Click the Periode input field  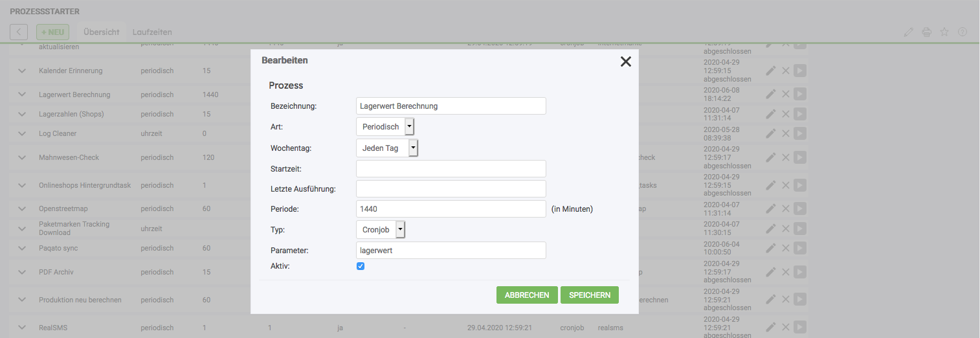pyautogui.click(x=451, y=208)
